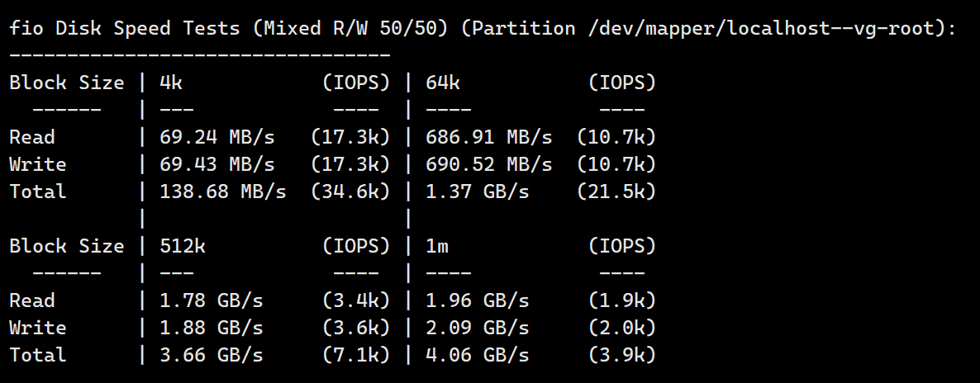Screen dimensions: 980x383
Task: Click the 21.5k total IOPS value
Action: pos(616,191)
